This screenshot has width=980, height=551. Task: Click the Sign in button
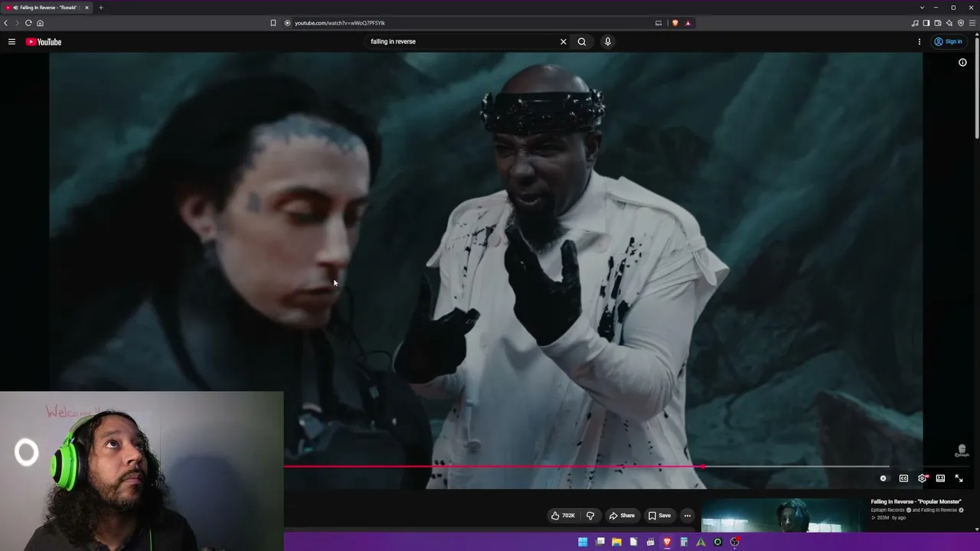(x=949, y=41)
